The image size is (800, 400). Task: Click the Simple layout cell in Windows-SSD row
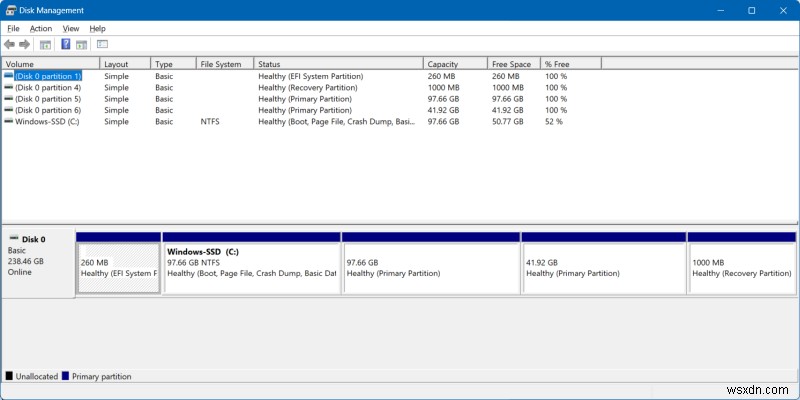click(116, 121)
